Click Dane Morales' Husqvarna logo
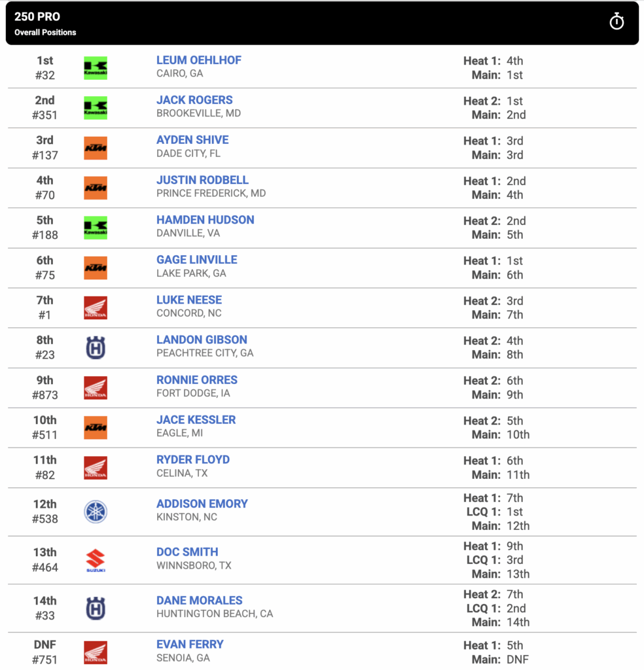Image resolution: width=644 pixels, height=670 pixels. (96, 608)
